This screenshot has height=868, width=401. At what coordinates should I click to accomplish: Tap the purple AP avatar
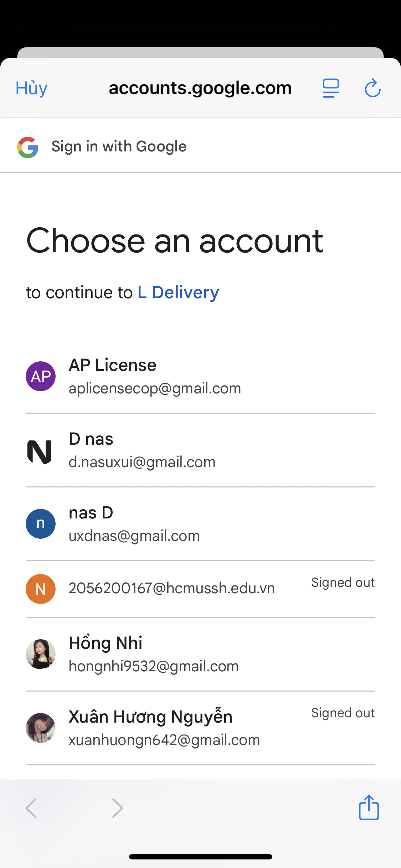41,376
